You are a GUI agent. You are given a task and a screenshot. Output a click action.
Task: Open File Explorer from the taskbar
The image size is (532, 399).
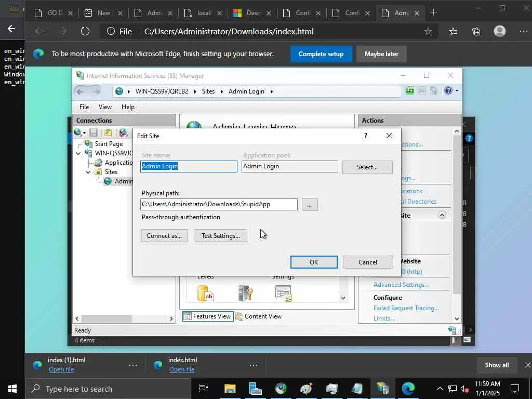(230, 389)
